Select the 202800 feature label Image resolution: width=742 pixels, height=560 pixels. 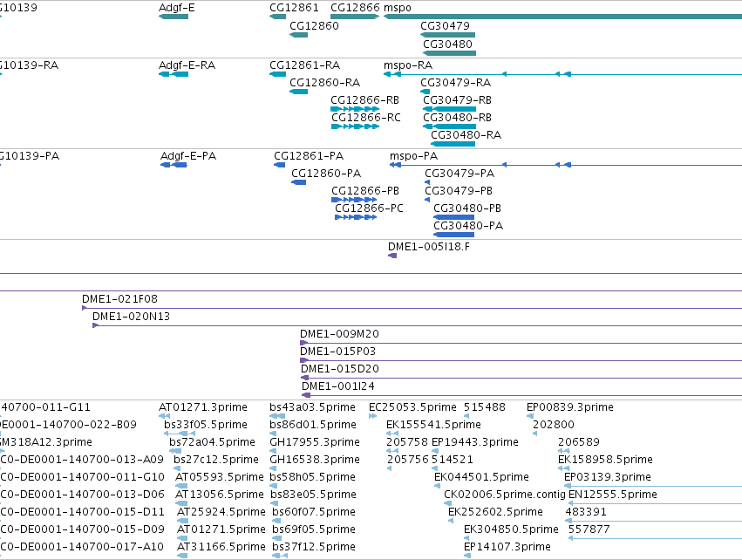click(x=554, y=425)
